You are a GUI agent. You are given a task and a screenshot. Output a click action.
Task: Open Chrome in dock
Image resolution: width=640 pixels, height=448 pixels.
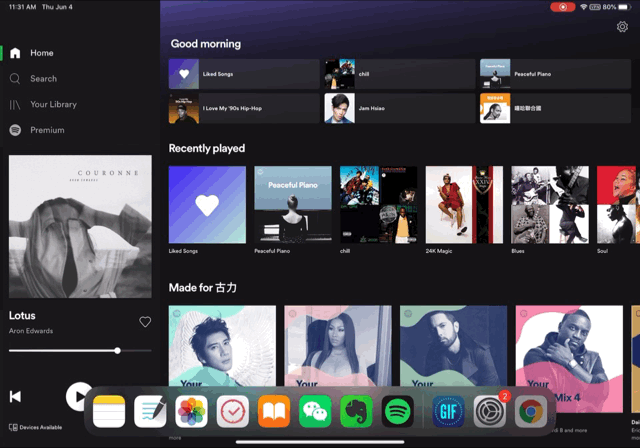(531, 412)
